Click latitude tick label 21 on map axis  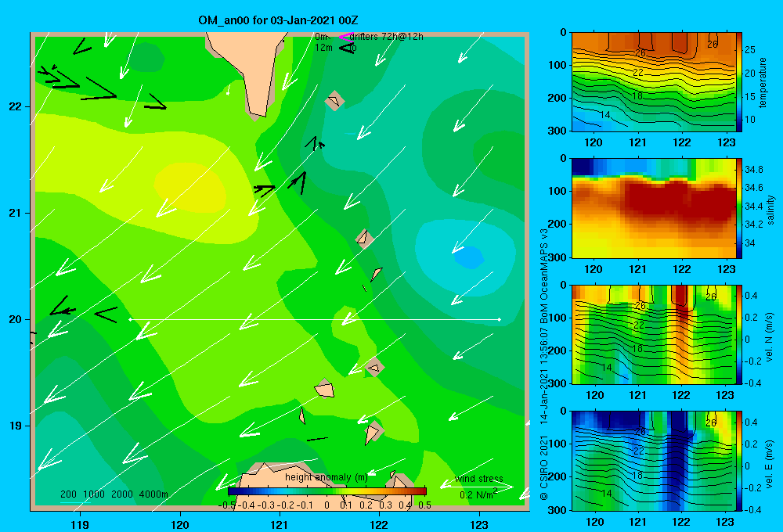coord(16,213)
